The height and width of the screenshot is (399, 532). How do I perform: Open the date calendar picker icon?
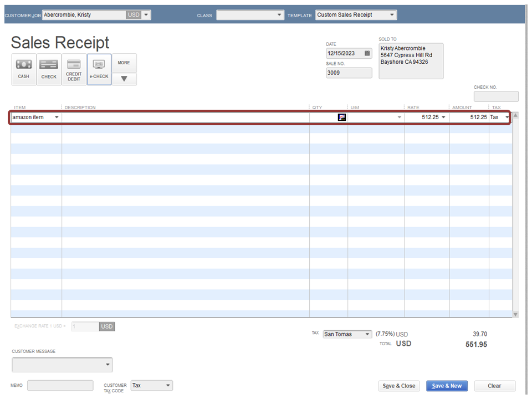pos(367,53)
